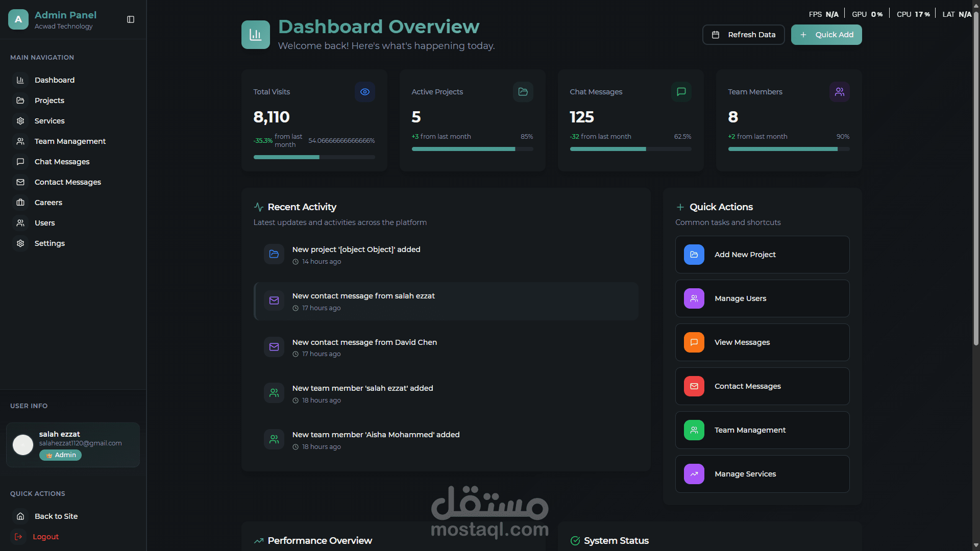This screenshot has height=551, width=980.
Task: Toggle the sidebar collapse icon
Action: (131, 19)
